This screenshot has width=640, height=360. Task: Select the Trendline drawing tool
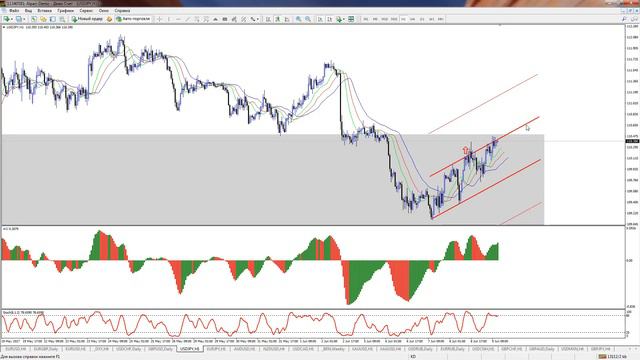188,19
